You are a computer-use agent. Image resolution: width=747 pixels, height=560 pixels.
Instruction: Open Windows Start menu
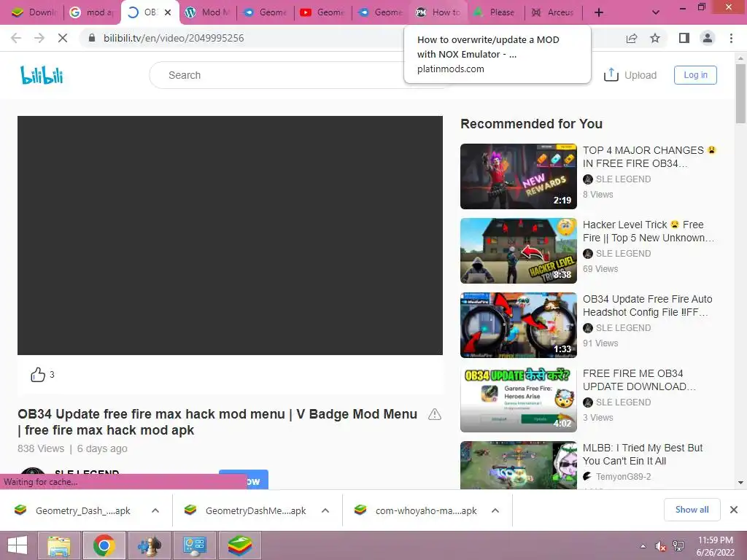pos(18,545)
